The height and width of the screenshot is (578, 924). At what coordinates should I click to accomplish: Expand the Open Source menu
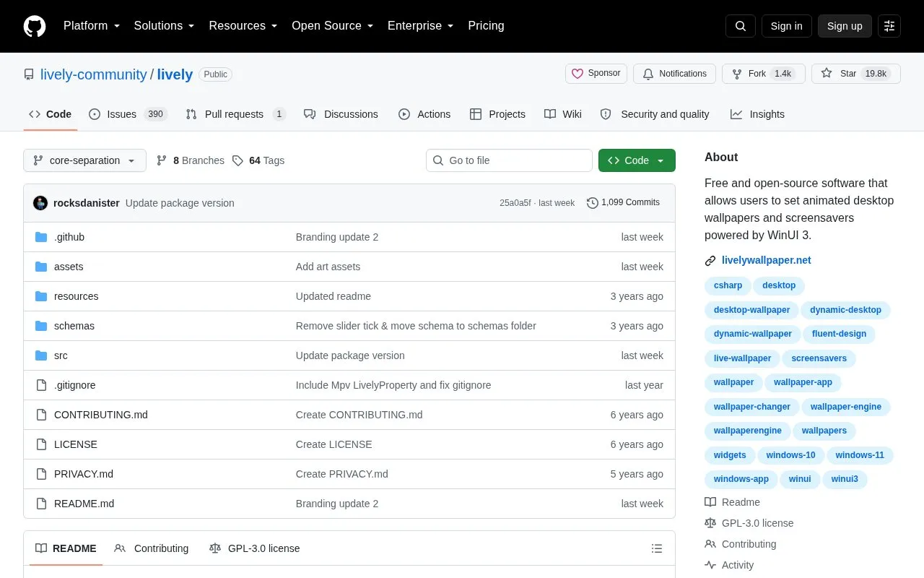(333, 26)
